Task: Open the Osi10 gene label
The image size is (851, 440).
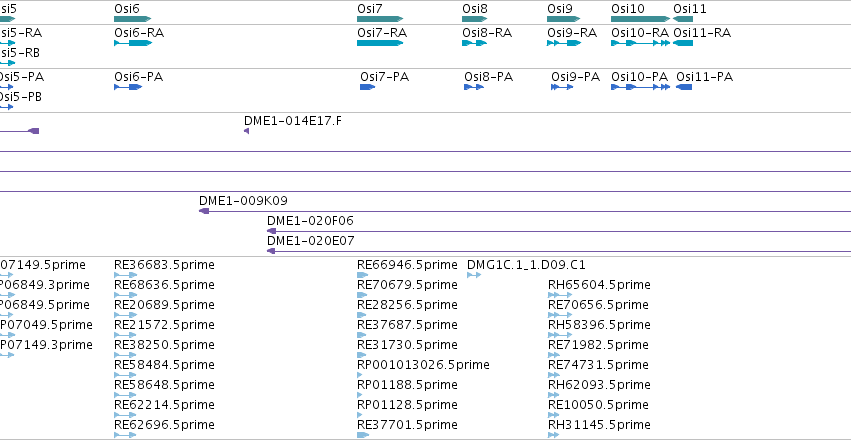Action: (x=628, y=9)
